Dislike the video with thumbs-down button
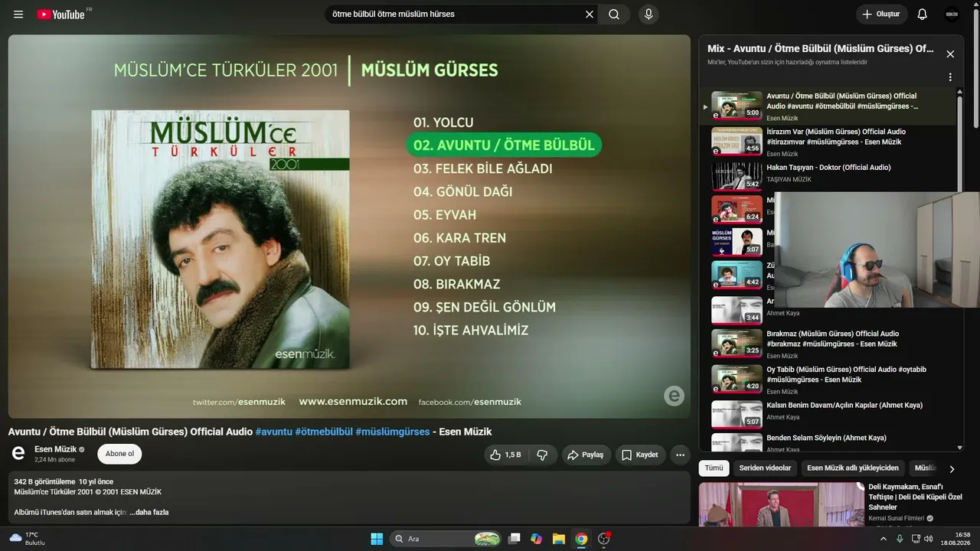The width and height of the screenshot is (980, 551). (543, 455)
